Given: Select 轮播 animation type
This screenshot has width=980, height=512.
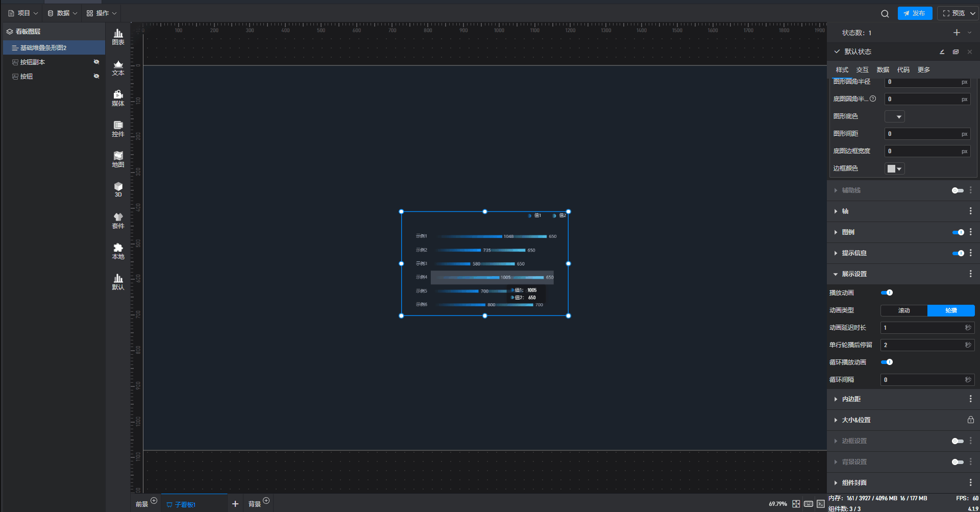Looking at the screenshot, I should tap(951, 310).
